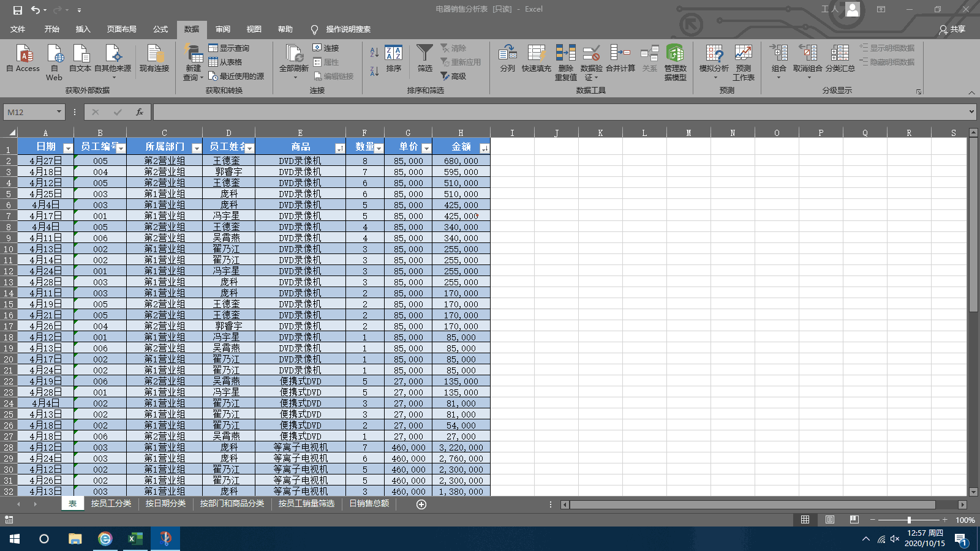Switch to the 公式 ribbon tab
This screenshot has width=980, height=551.
[x=160, y=29]
